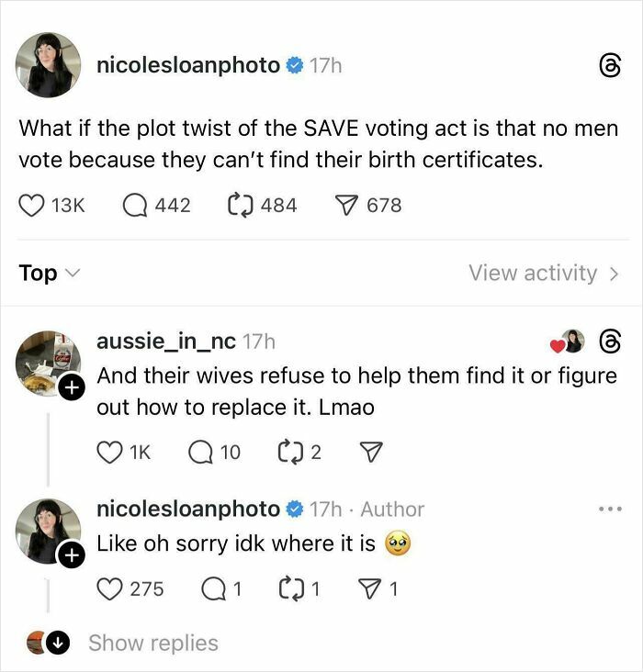The width and height of the screenshot is (643, 672).
Task: Reply to aussie_in_nc's comment
Action: click(x=201, y=451)
